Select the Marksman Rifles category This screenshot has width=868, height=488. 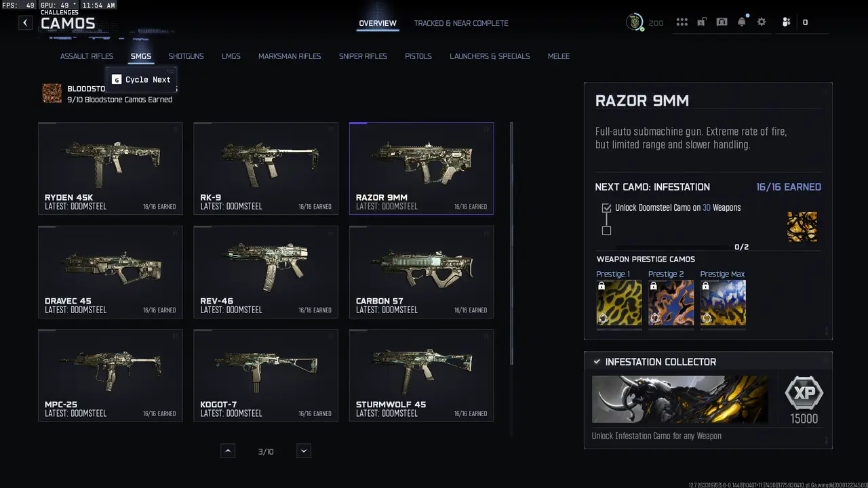pos(290,56)
